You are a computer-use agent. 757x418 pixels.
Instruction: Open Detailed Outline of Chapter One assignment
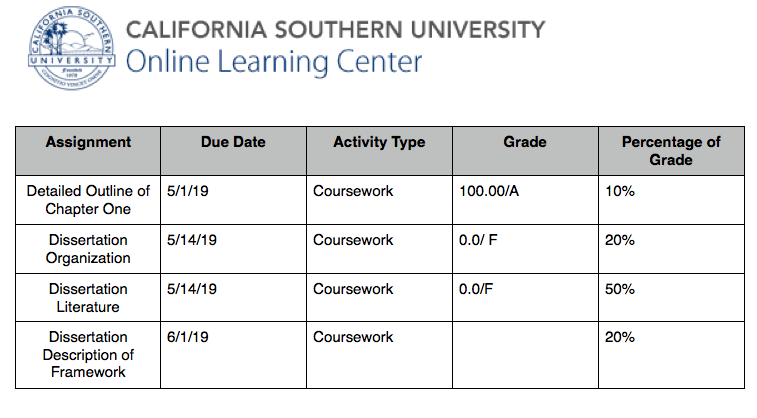(x=88, y=200)
